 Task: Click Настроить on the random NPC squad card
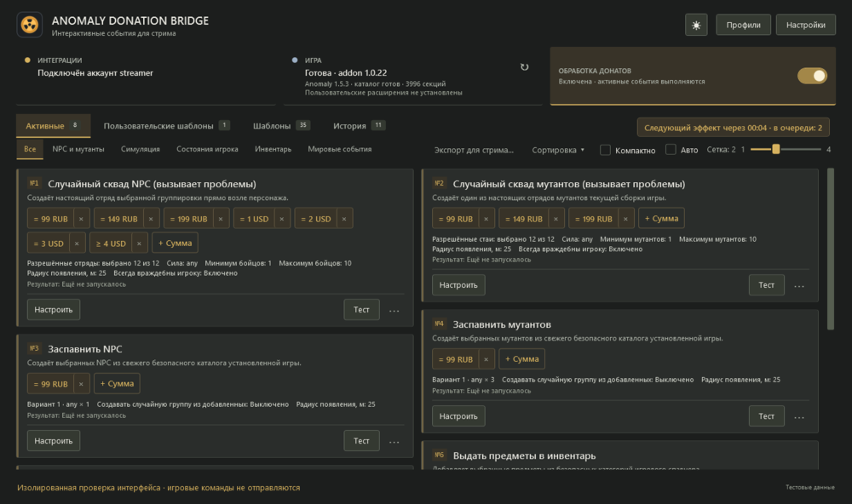(x=53, y=310)
